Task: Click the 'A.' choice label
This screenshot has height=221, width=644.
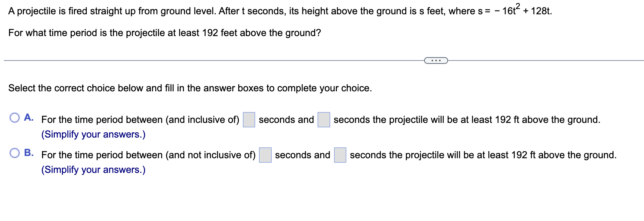Action: 29,117
